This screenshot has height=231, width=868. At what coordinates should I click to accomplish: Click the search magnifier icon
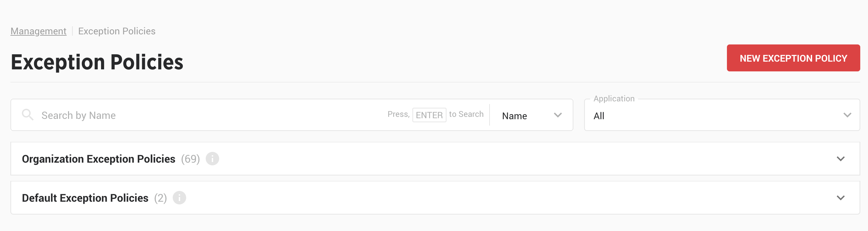click(x=28, y=114)
